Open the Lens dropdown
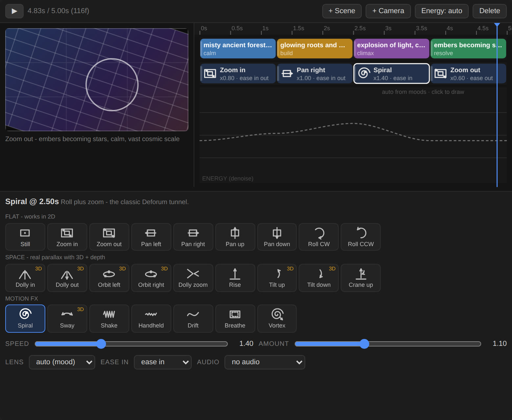512x420 pixels. coord(62,362)
